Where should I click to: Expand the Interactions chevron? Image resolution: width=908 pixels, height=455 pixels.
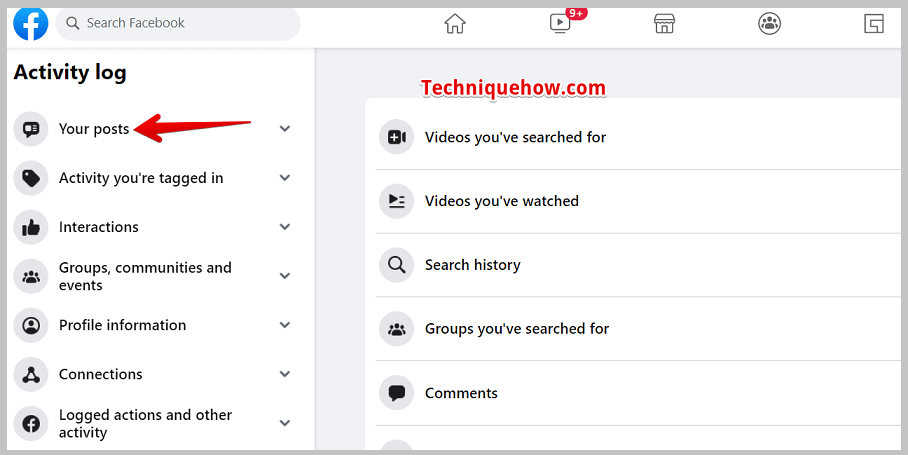284,227
